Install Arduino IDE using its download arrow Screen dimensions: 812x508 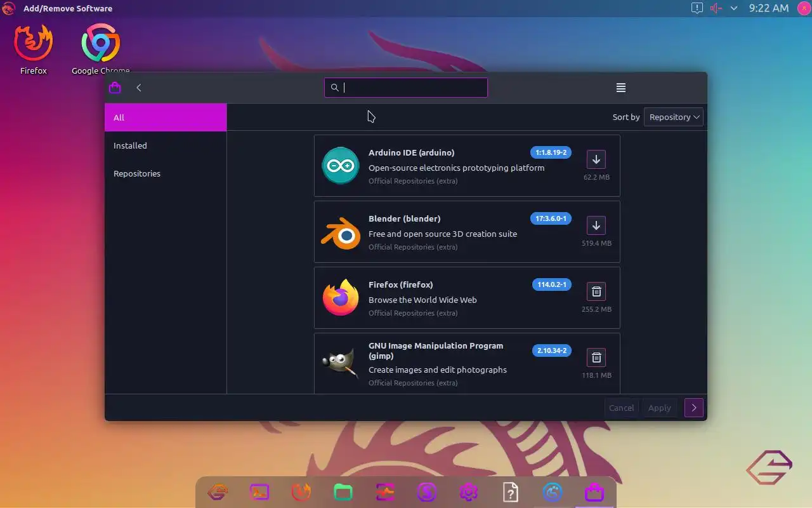tap(596, 159)
